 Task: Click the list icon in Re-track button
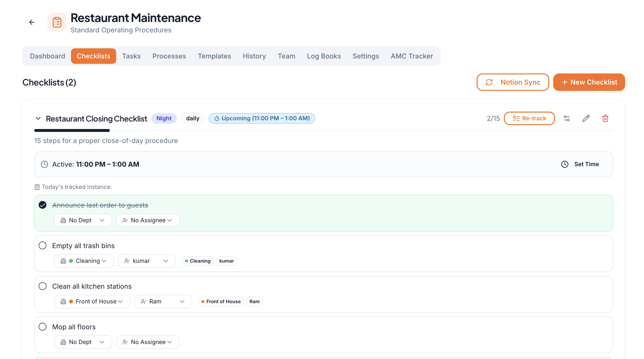click(516, 118)
